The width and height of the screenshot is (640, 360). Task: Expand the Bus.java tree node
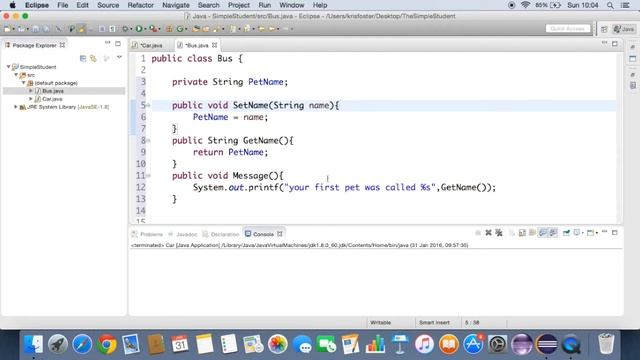coord(31,91)
